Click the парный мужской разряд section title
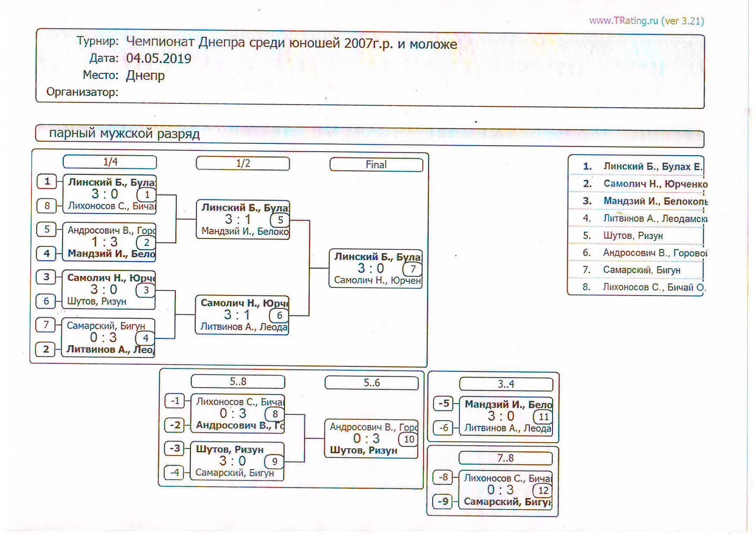 (124, 133)
